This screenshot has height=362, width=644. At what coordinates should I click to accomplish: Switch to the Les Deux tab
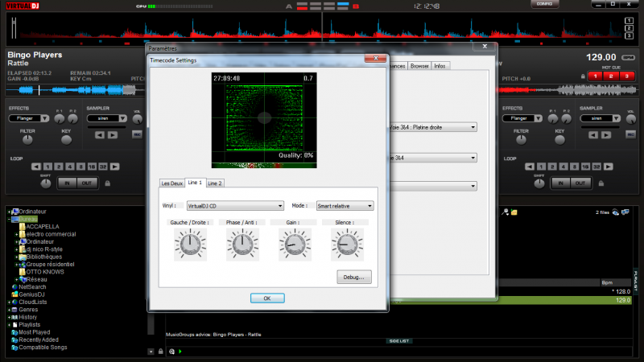[x=171, y=183]
